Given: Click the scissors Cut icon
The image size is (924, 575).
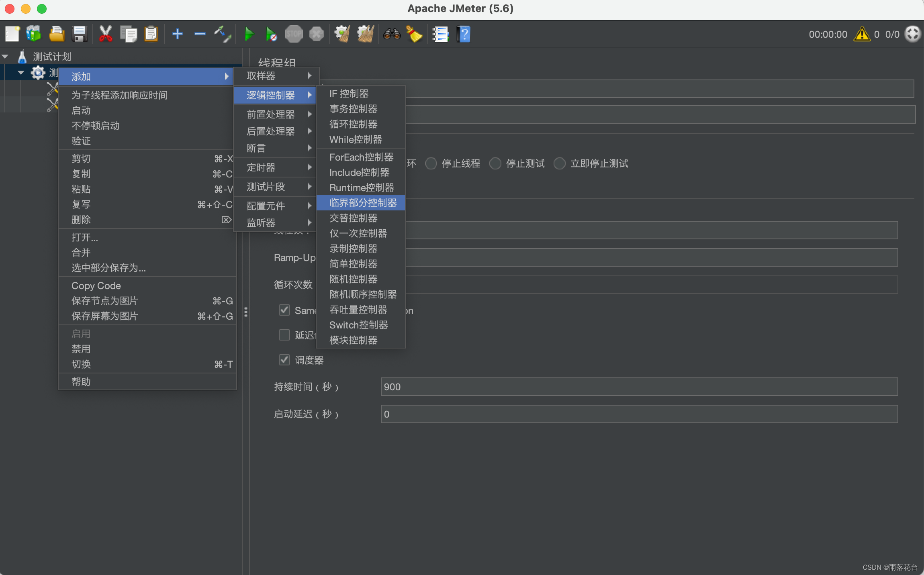Looking at the screenshot, I should [105, 34].
